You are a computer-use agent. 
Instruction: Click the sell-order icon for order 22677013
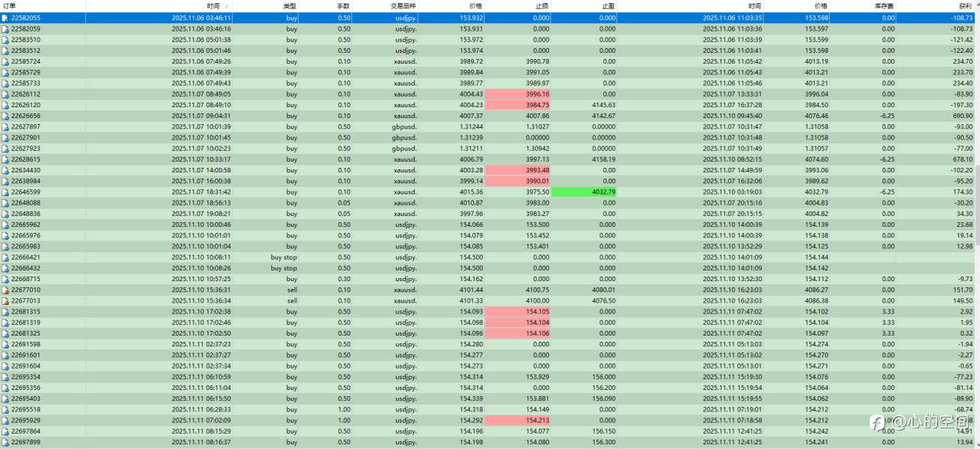(5, 301)
